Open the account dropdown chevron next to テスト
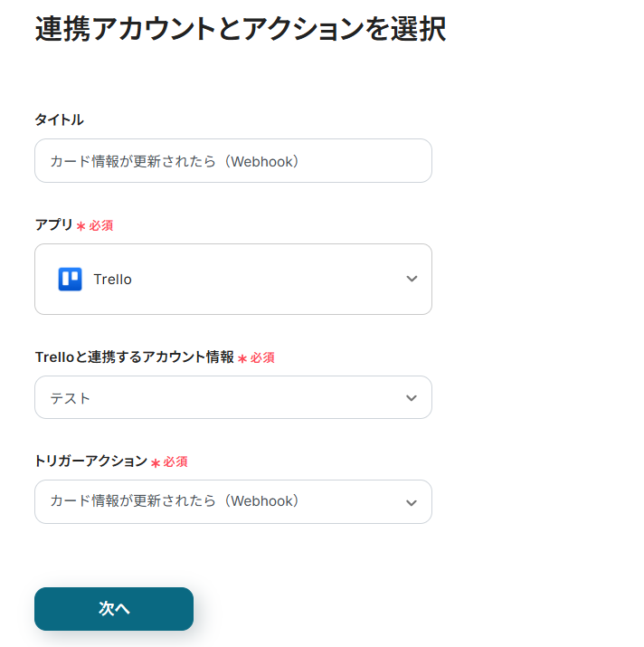The height and width of the screenshot is (647, 644). 412,398
